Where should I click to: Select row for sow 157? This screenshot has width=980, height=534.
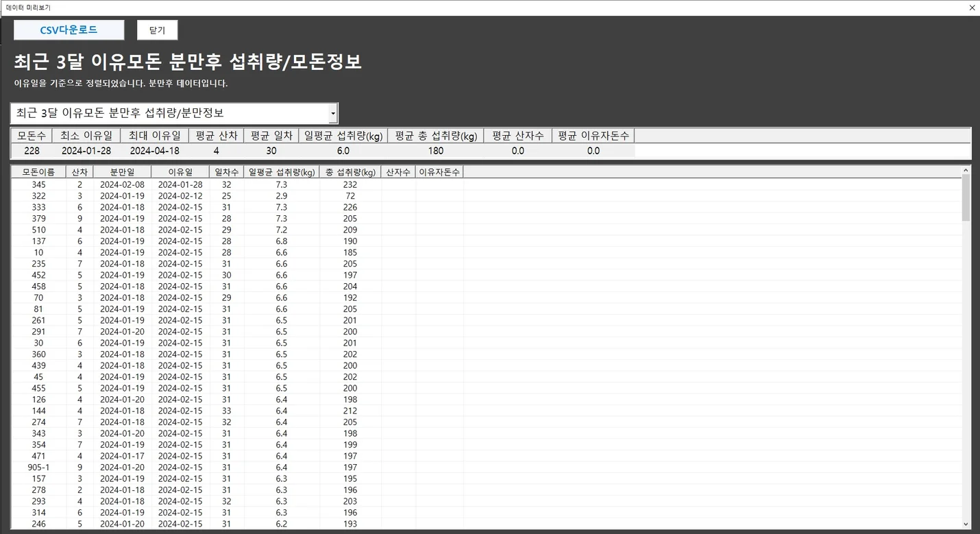(486, 478)
